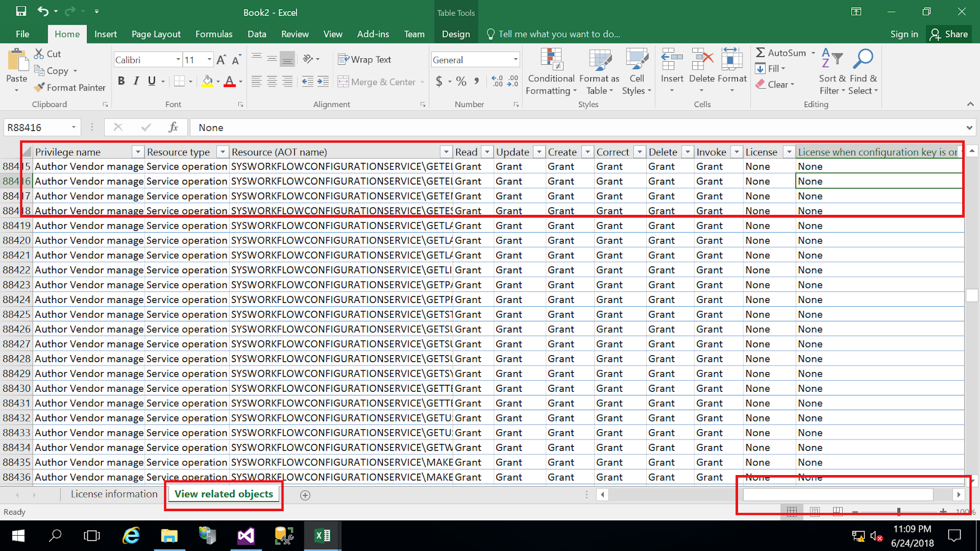Open File Explorer from the taskbar

point(169,536)
